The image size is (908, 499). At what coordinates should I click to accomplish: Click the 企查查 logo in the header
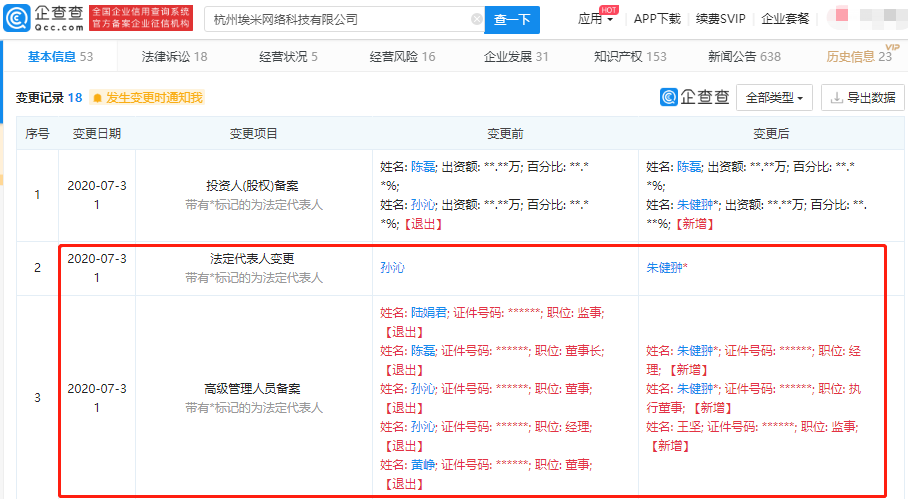tap(44, 18)
